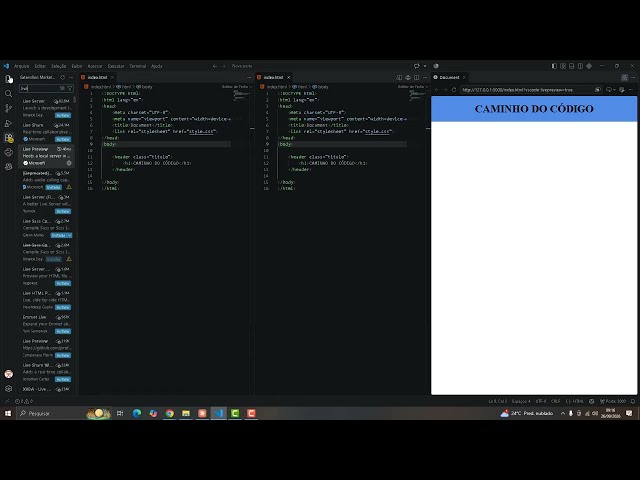Open errors and warnings status item
Screen dimensions: 640x480
[x=24, y=401]
